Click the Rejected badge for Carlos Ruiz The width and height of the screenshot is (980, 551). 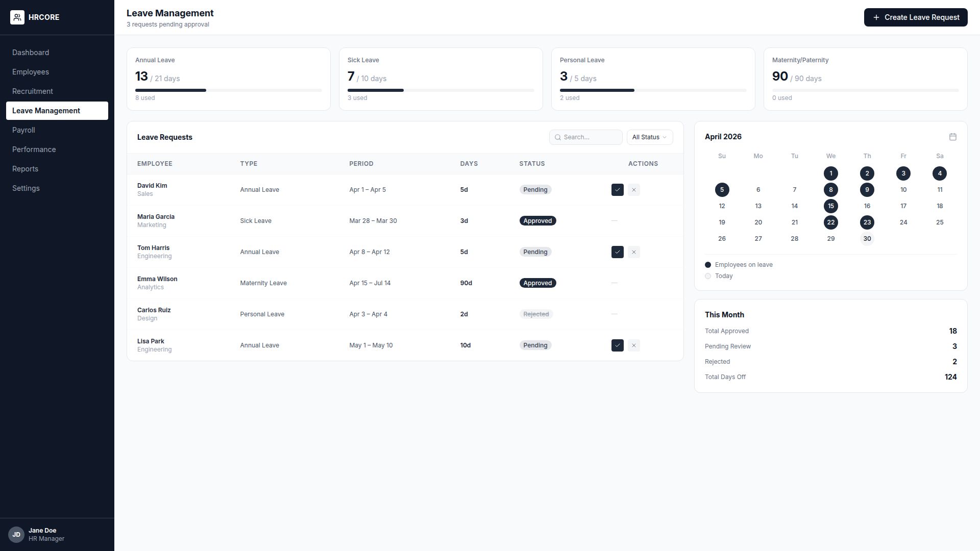tap(536, 314)
